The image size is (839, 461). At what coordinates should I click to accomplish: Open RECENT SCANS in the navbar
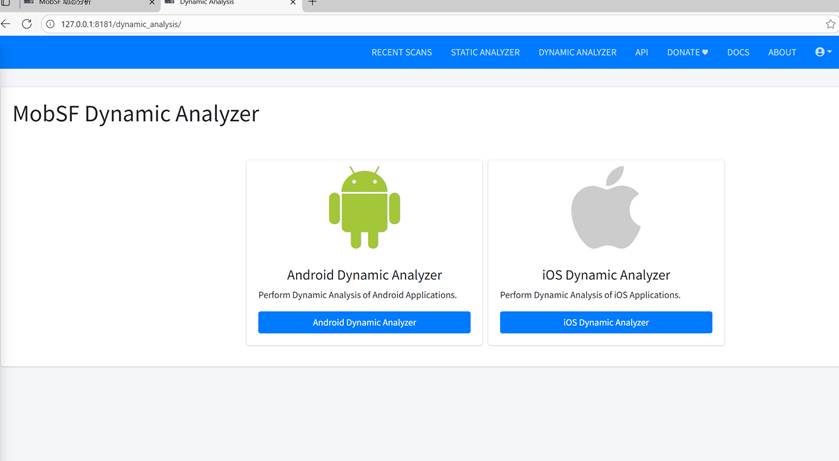click(401, 52)
